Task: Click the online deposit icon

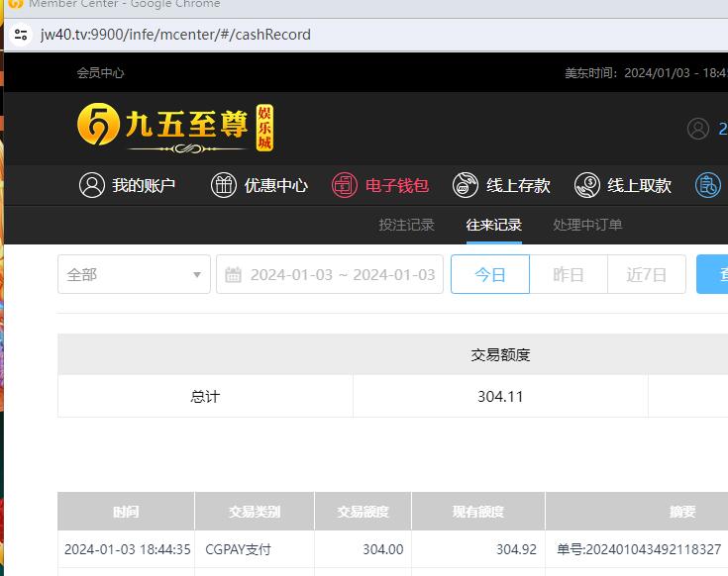Action: pyautogui.click(x=466, y=185)
